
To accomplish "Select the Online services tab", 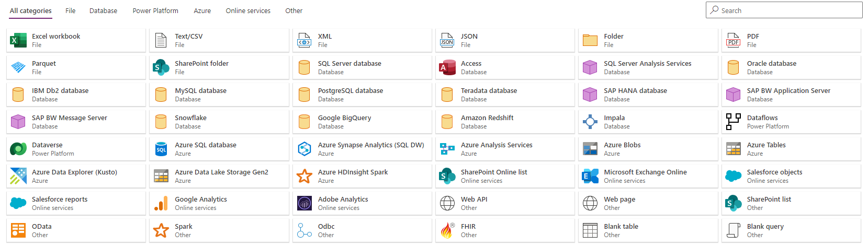I will pyautogui.click(x=248, y=10).
